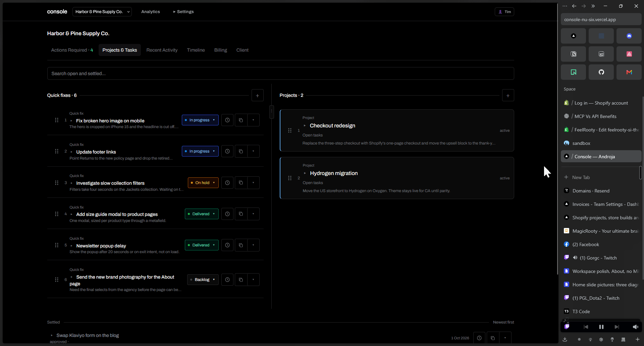The image size is (644, 346).
Task: Switch to the box space icon
Action: (601, 339)
